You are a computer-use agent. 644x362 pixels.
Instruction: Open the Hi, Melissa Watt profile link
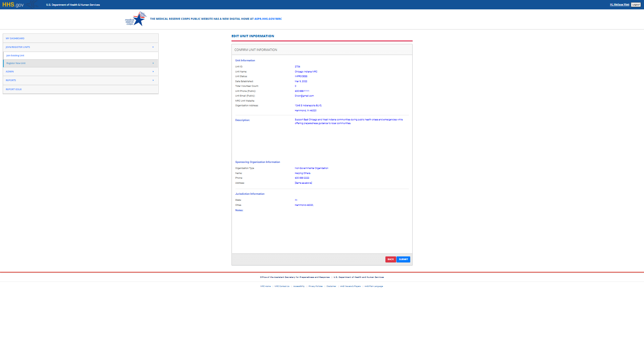coord(619,5)
